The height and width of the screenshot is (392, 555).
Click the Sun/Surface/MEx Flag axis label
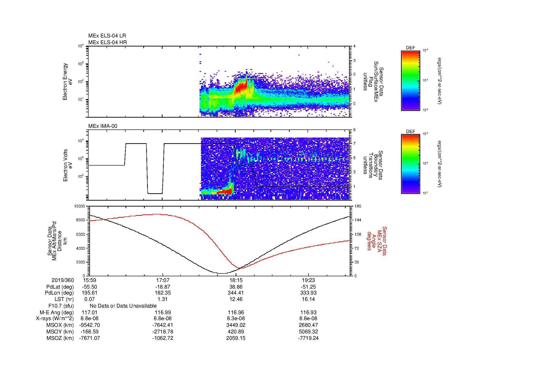pyautogui.click(x=373, y=82)
